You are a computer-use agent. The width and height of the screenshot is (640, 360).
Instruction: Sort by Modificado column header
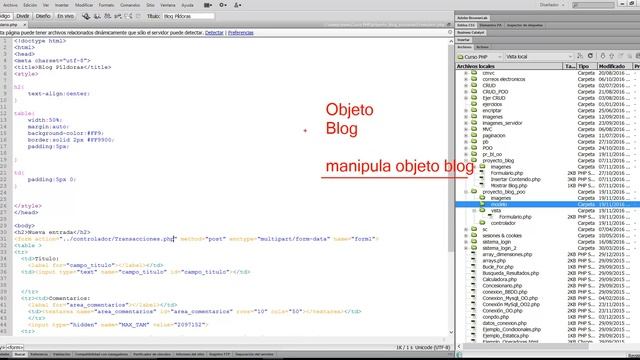point(614,66)
